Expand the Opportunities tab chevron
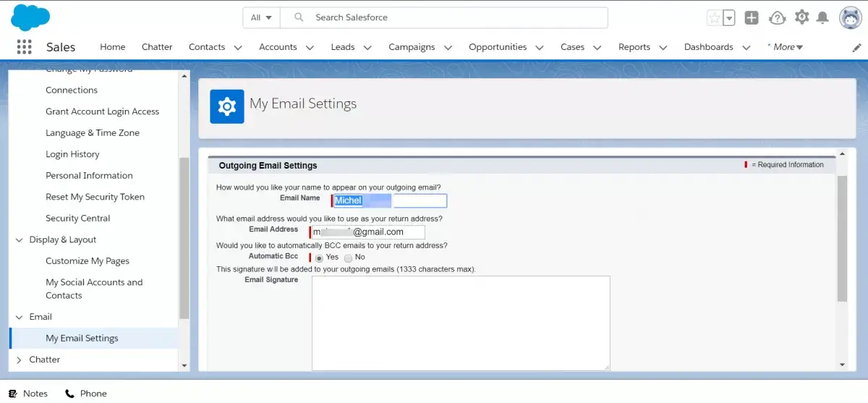 [x=540, y=48]
